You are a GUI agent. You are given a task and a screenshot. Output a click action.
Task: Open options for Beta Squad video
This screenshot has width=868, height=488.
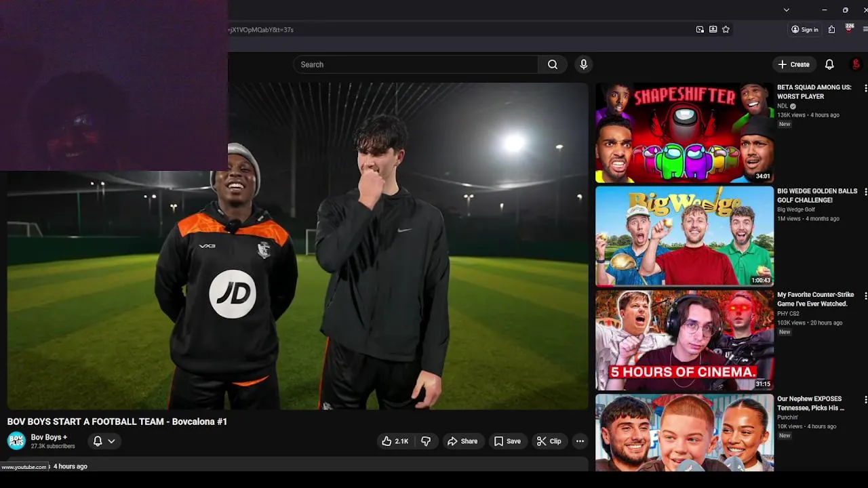pos(865,88)
